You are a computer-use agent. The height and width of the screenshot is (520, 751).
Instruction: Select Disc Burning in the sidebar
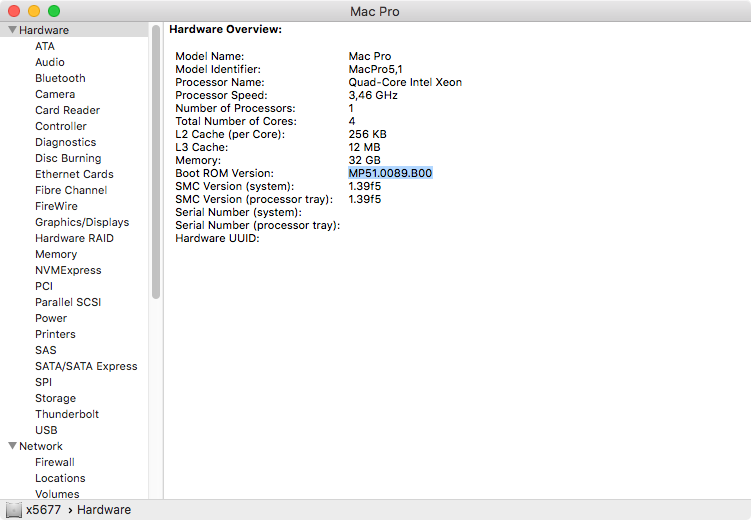click(68, 158)
